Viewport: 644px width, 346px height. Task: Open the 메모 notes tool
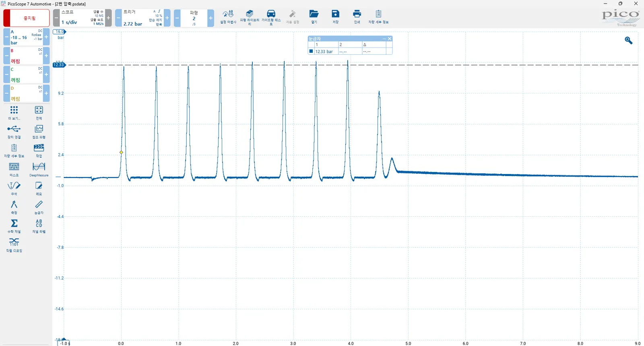coord(39,189)
